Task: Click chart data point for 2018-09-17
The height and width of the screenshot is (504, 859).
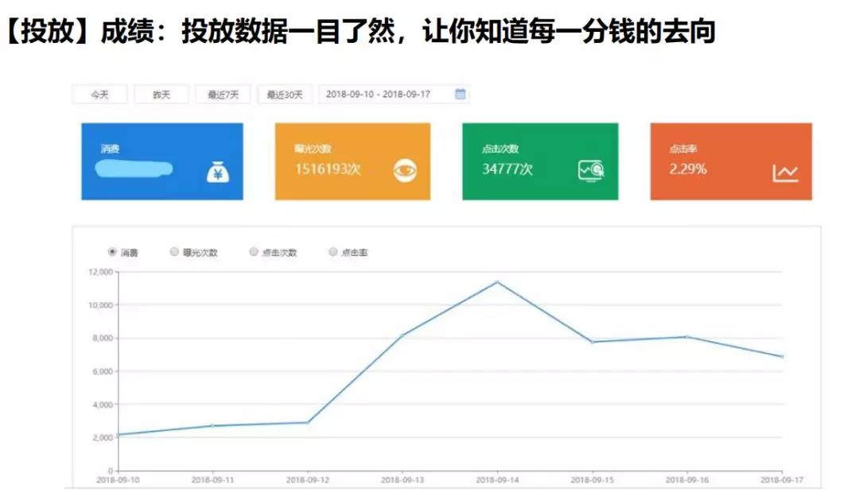Action: coord(782,357)
